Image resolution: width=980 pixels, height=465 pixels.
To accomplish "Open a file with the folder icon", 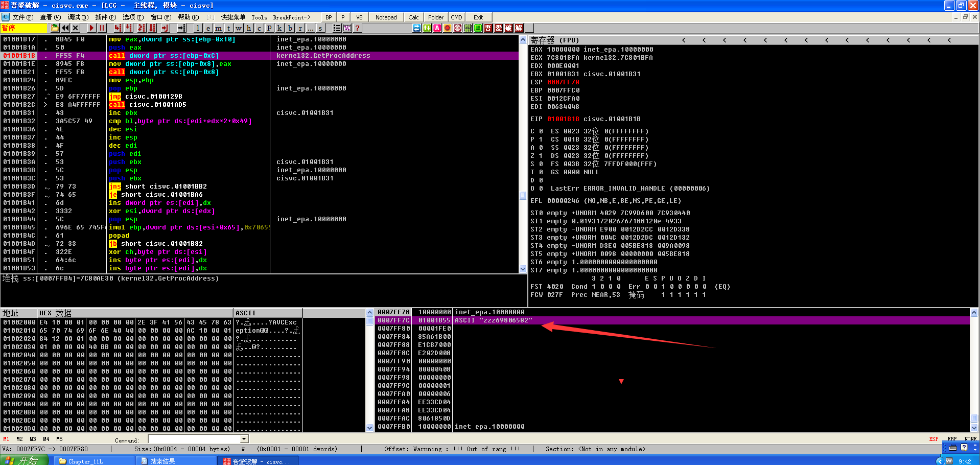I will (x=55, y=28).
